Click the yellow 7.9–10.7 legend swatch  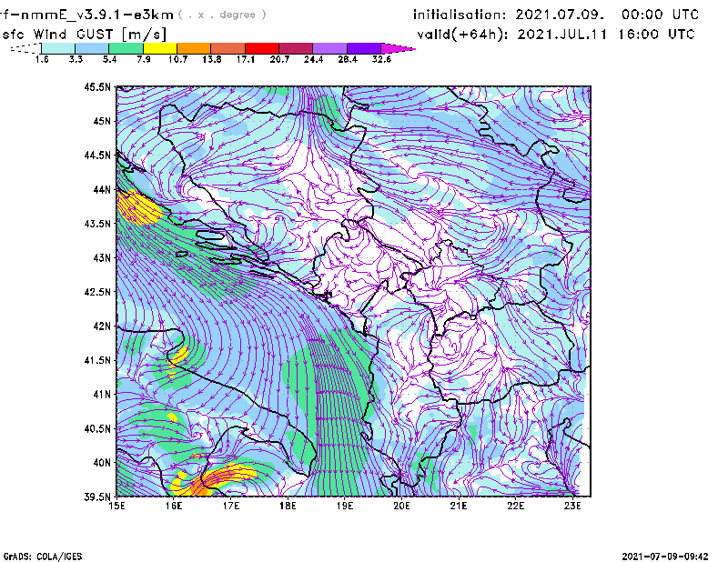[x=160, y=48]
